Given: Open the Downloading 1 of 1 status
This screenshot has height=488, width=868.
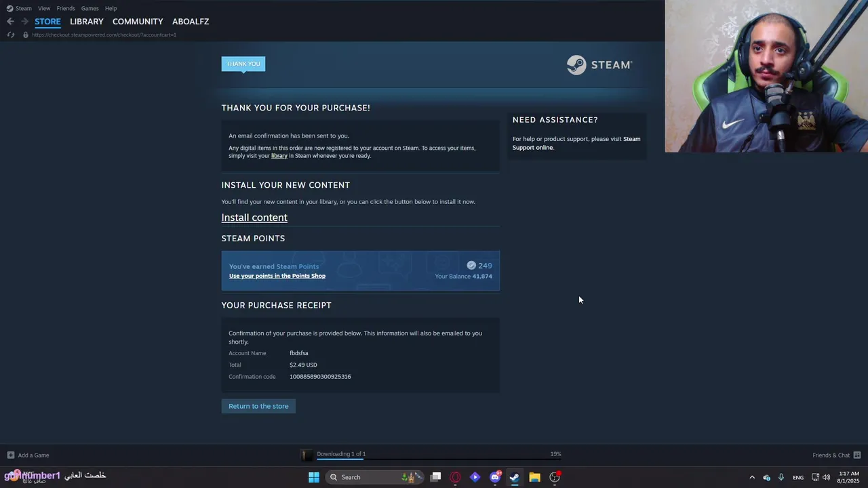Looking at the screenshot, I should [x=341, y=454].
